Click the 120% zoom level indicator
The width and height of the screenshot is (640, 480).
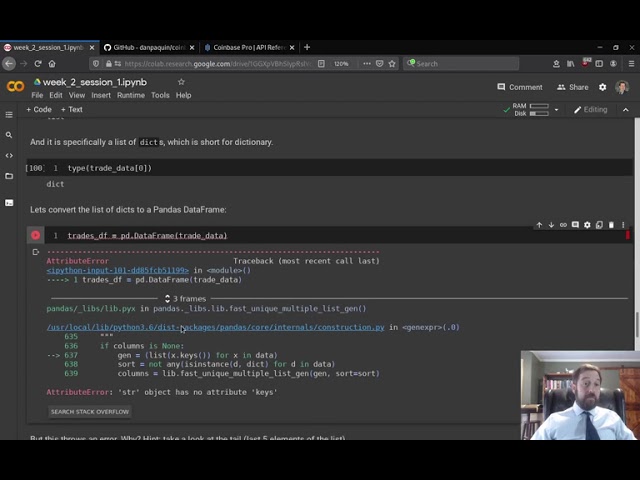coord(341,64)
